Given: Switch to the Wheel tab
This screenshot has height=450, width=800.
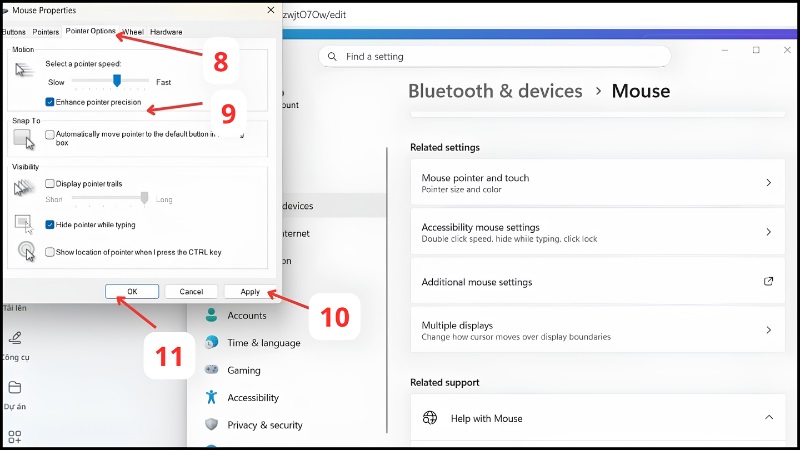Looking at the screenshot, I should click(x=133, y=32).
